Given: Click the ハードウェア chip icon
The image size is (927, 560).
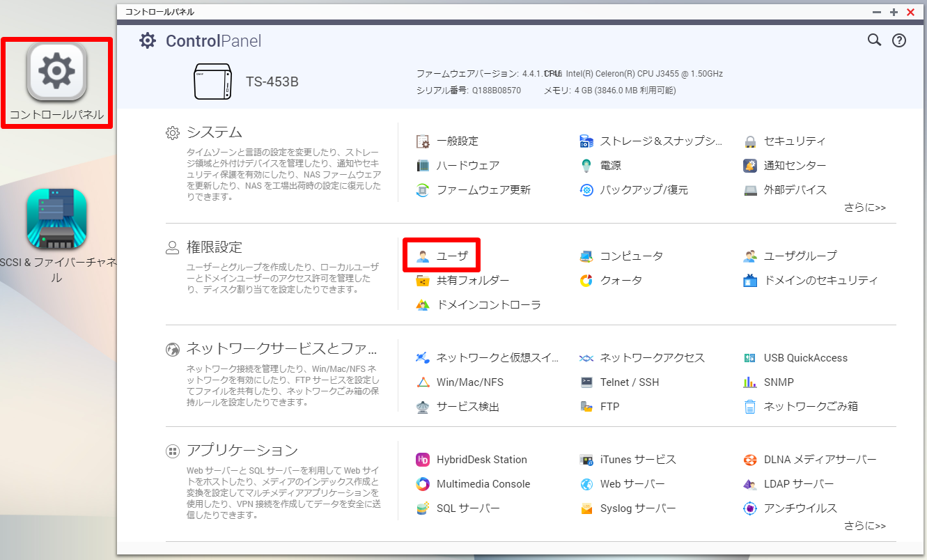Looking at the screenshot, I should coord(423,166).
